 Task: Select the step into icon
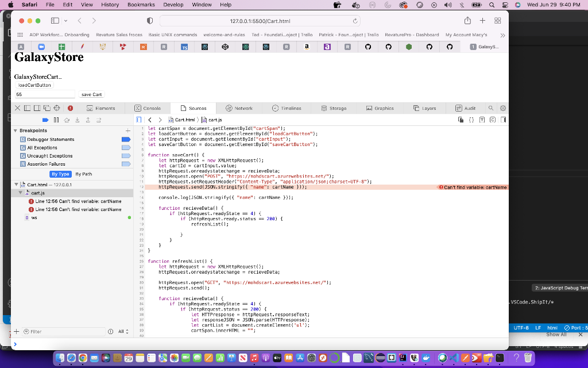coord(78,120)
